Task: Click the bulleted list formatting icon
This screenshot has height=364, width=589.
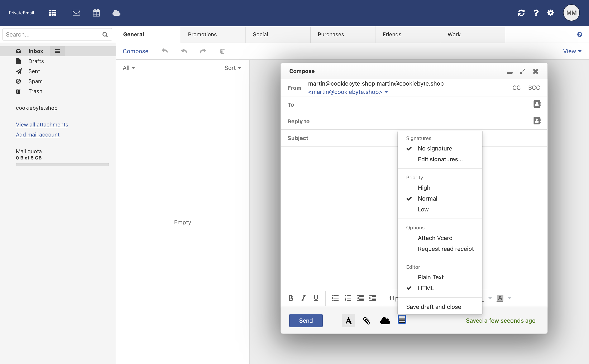Action: point(335,298)
